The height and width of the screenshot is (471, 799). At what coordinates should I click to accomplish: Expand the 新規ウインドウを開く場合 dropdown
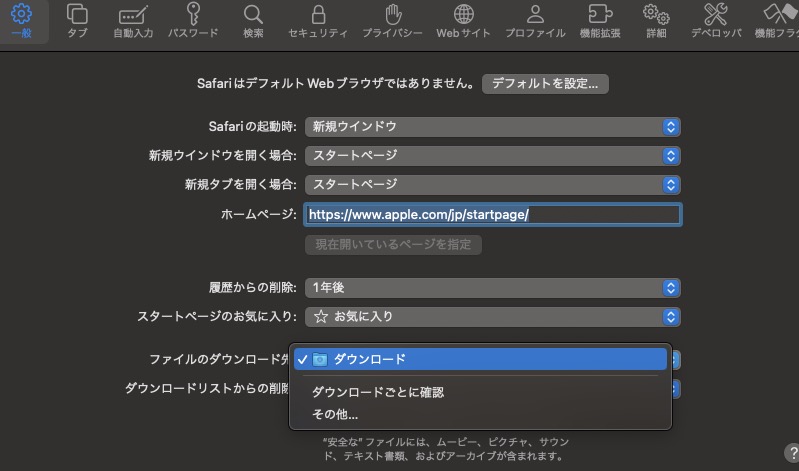tap(493, 156)
